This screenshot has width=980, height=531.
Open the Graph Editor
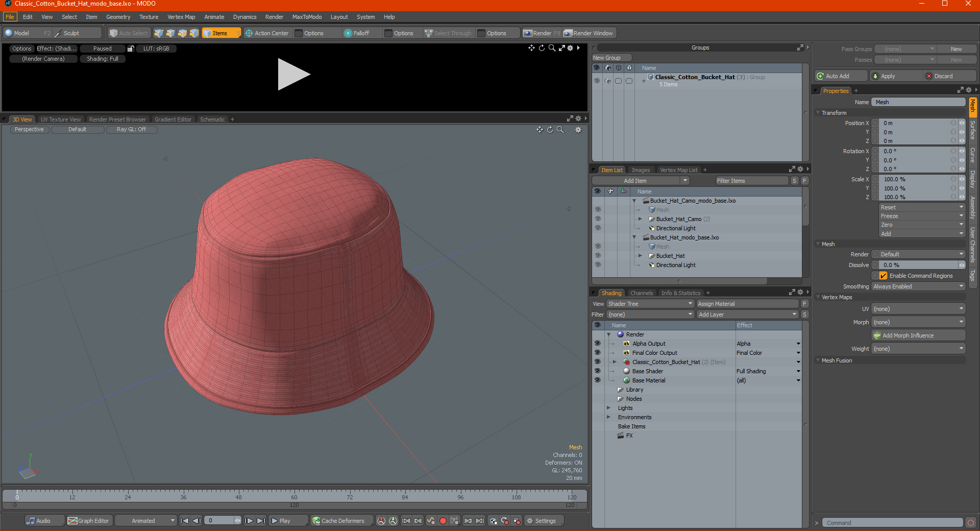pos(88,521)
